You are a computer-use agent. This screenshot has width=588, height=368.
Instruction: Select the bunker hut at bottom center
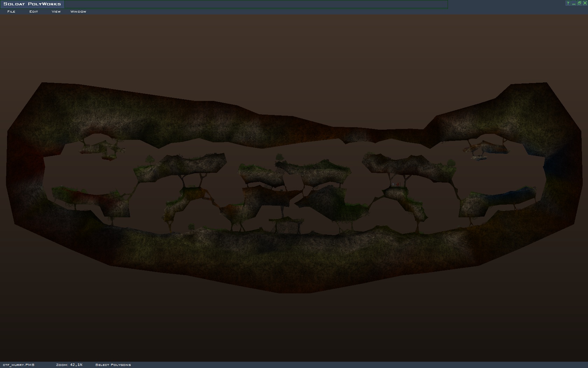click(286, 226)
